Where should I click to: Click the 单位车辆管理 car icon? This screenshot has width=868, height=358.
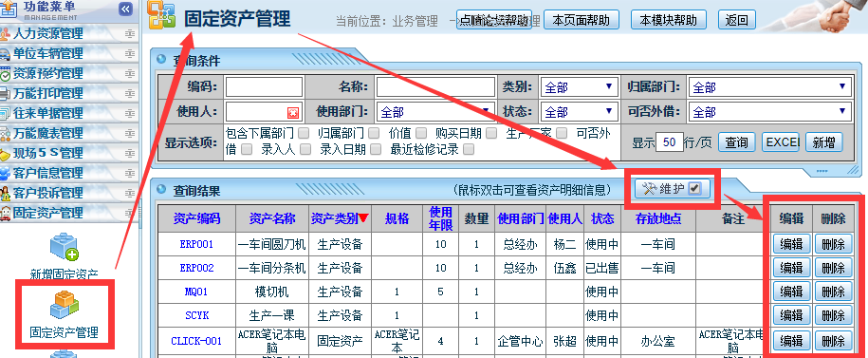(5, 54)
